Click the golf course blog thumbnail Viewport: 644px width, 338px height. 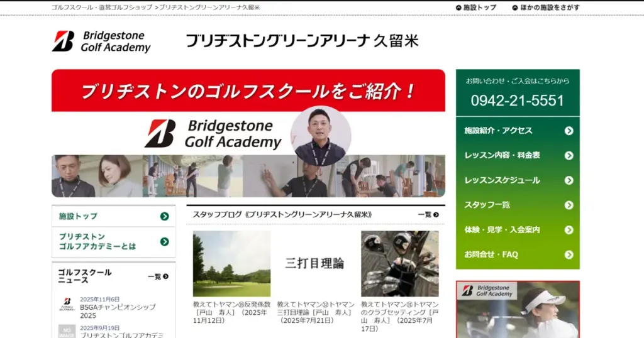point(231,264)
